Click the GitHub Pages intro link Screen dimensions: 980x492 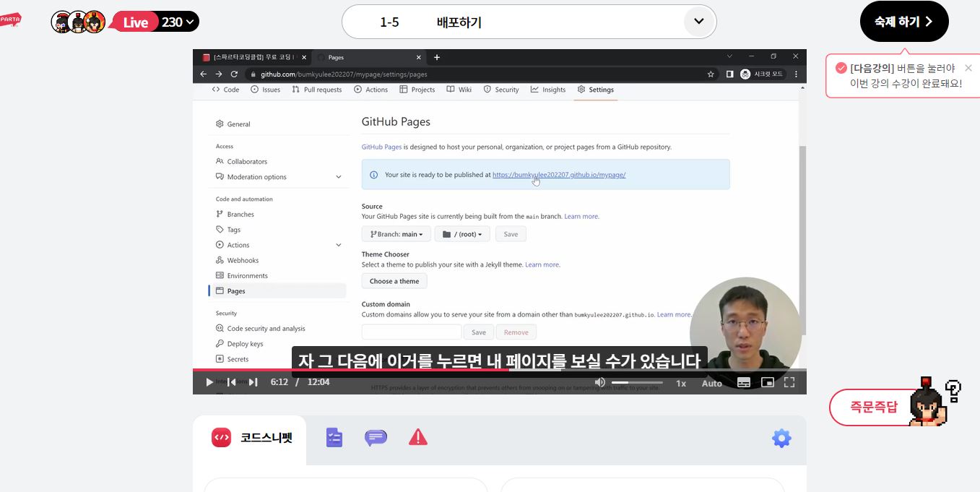[x=381, y=147]
